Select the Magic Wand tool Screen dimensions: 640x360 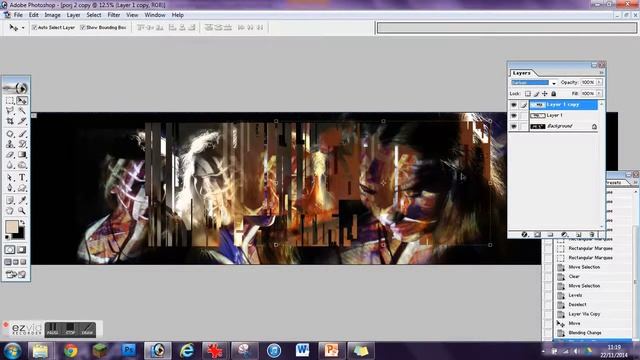pos(22,111)
